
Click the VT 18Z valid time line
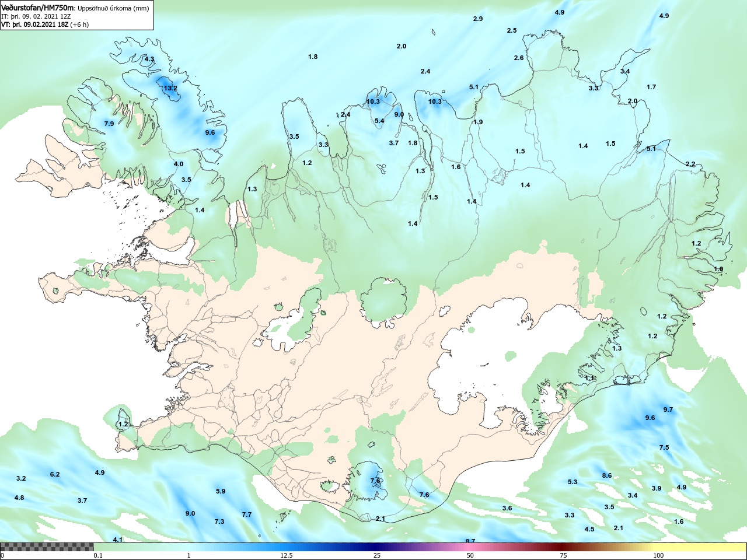(x=45, y=25)
